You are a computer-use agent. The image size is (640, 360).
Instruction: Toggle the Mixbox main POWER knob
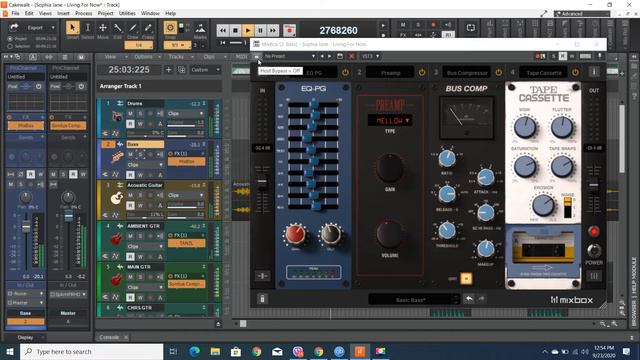point(594,250)
